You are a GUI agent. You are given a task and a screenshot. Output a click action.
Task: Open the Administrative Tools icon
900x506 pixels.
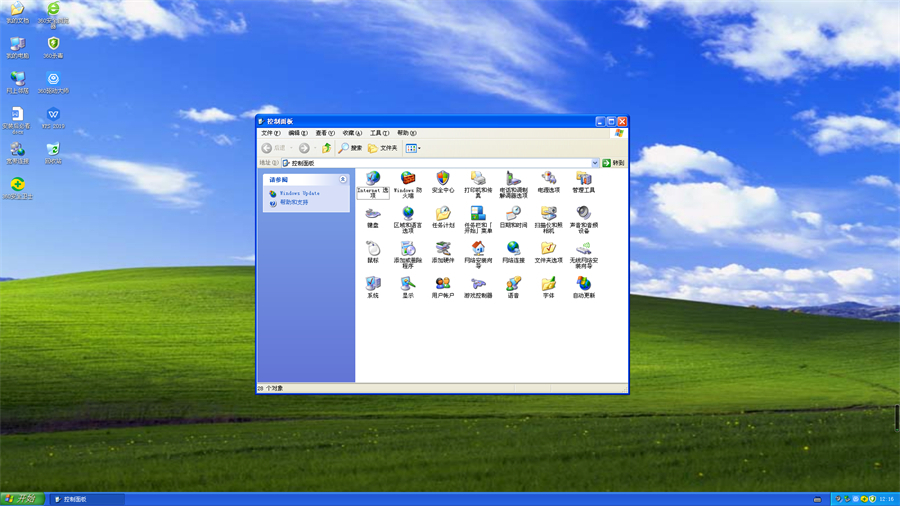coord(584,182)
